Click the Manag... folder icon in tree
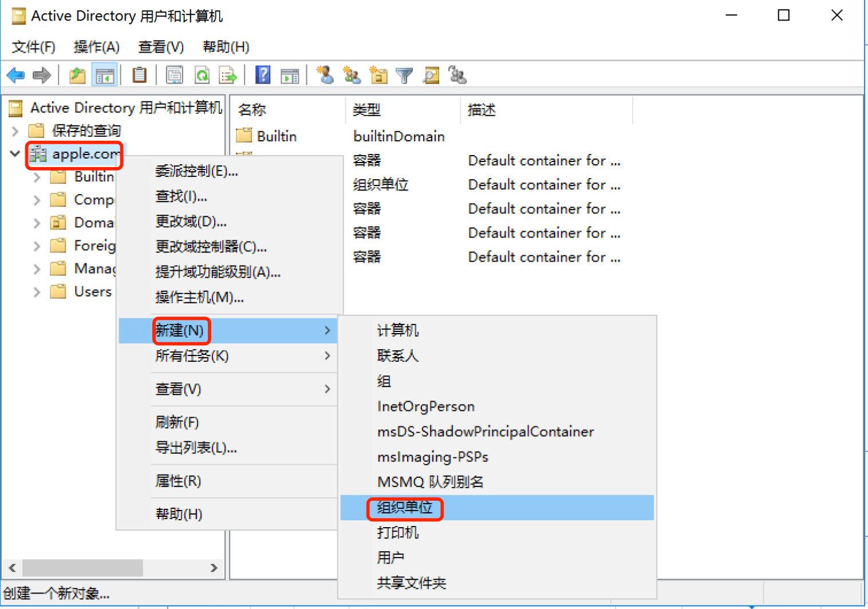The width and height of the screenshot is (868, 609). [x=58, y=268]
